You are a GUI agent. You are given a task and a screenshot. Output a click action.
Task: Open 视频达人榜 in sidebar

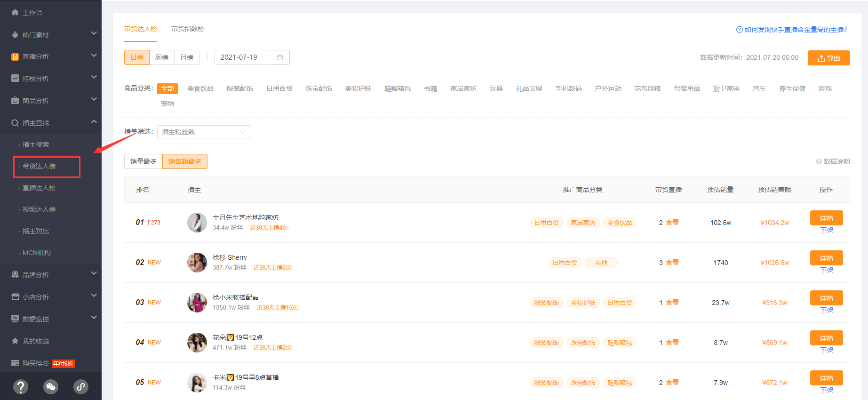(x=39, y=209)
